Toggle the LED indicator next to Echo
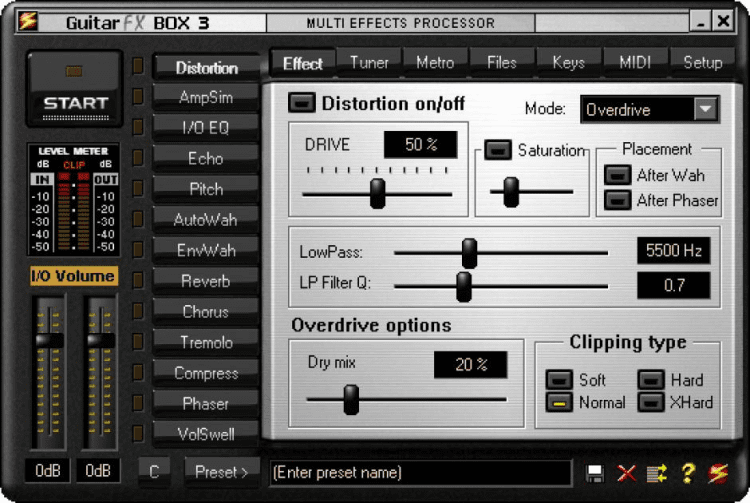Image resolution: width=750 pixels, height=503 pixels. 138,158
